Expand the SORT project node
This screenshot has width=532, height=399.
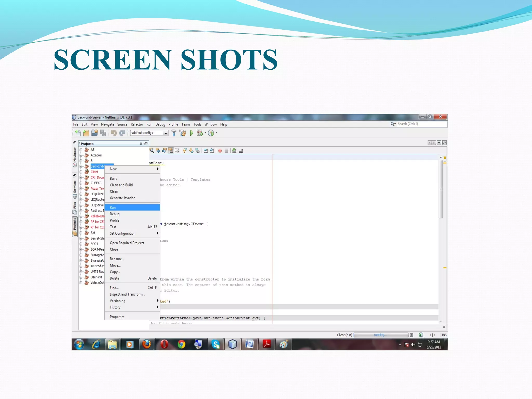click(x=81, y=244)
